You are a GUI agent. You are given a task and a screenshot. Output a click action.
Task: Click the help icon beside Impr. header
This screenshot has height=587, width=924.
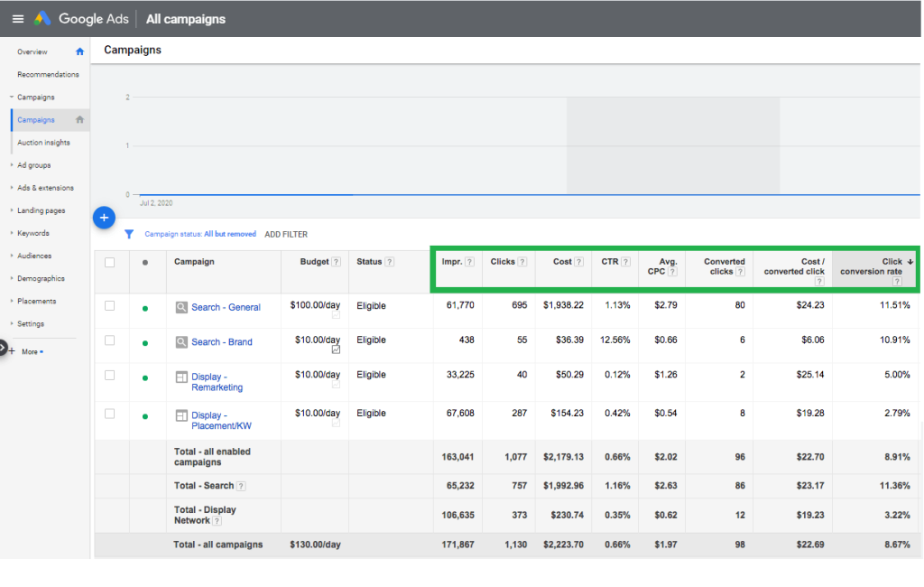click(469, 262)
